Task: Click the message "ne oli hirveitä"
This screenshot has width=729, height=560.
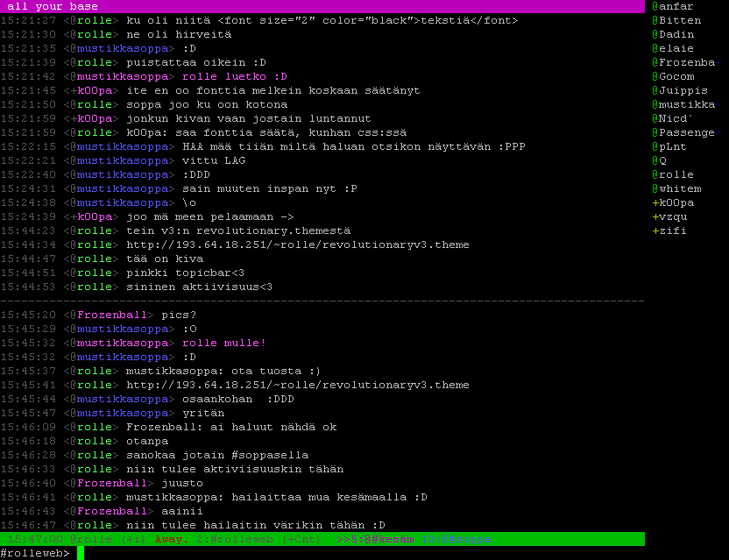Action: pos(179,34)
